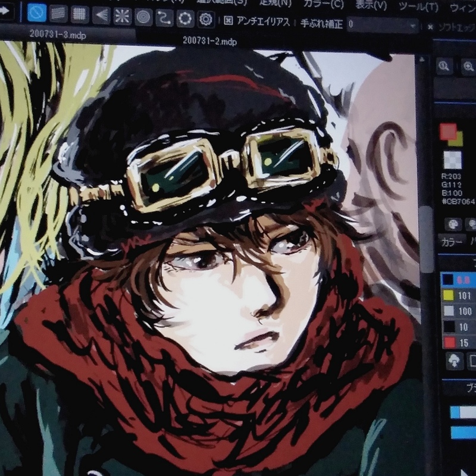Image resolution: width=476 pixels, height=476 pixels.
Task: Open the 表示(V) menu
Action: [x=371, y=5]
